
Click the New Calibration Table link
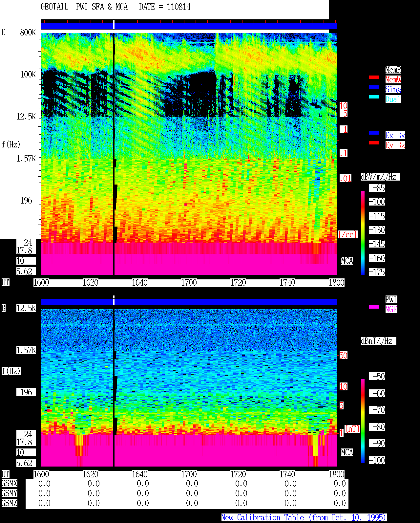point(304,518)
